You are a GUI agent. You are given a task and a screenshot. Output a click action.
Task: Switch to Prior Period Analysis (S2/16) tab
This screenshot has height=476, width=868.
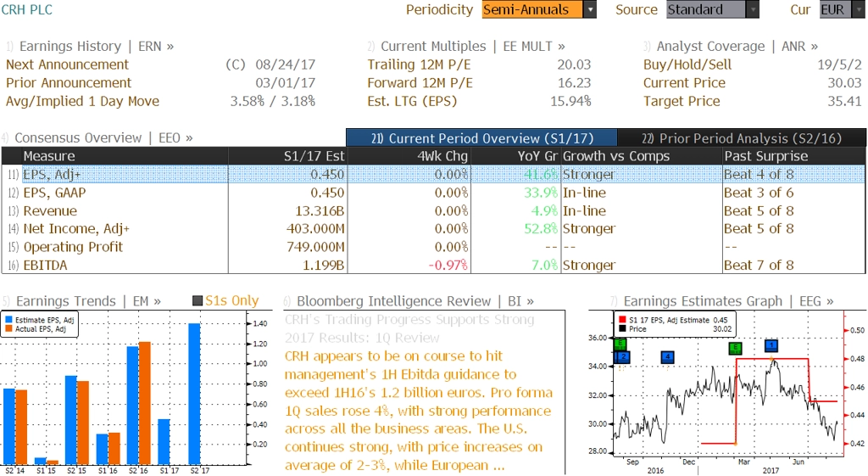pyautogui.click(x=742, y=138)
